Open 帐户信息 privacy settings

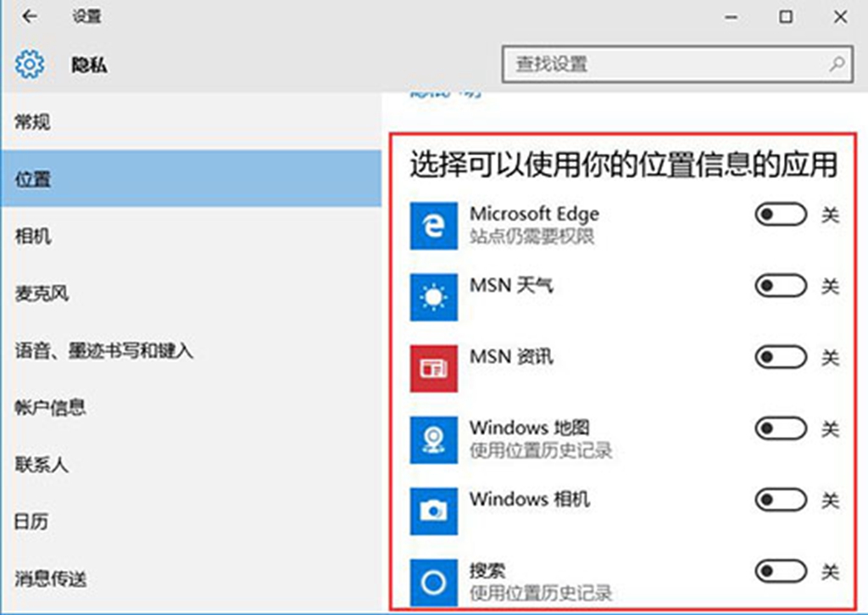coord(192,407)
